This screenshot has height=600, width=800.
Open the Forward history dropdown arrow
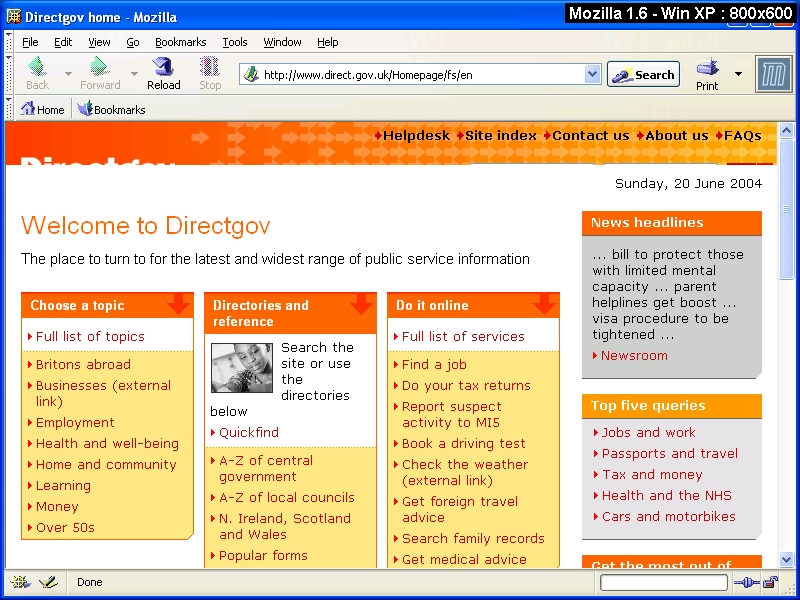tap(134, 74)
